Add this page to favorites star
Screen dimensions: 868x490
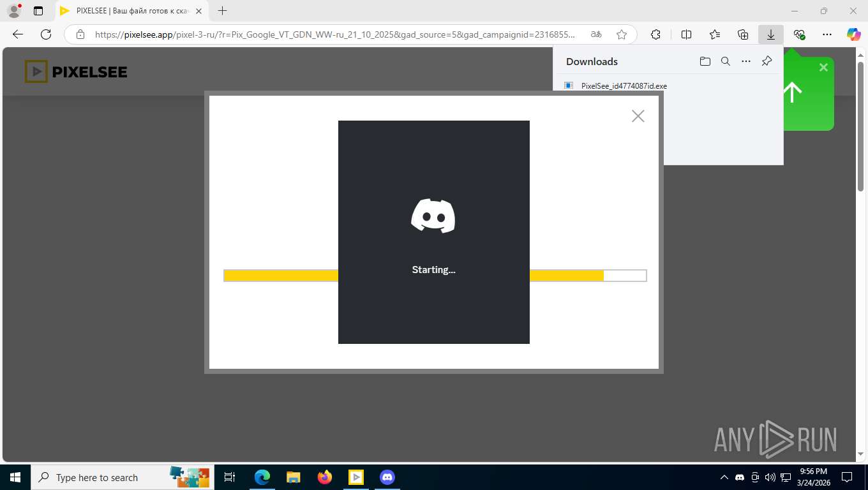pyautogui.click(x=622, y=34)
